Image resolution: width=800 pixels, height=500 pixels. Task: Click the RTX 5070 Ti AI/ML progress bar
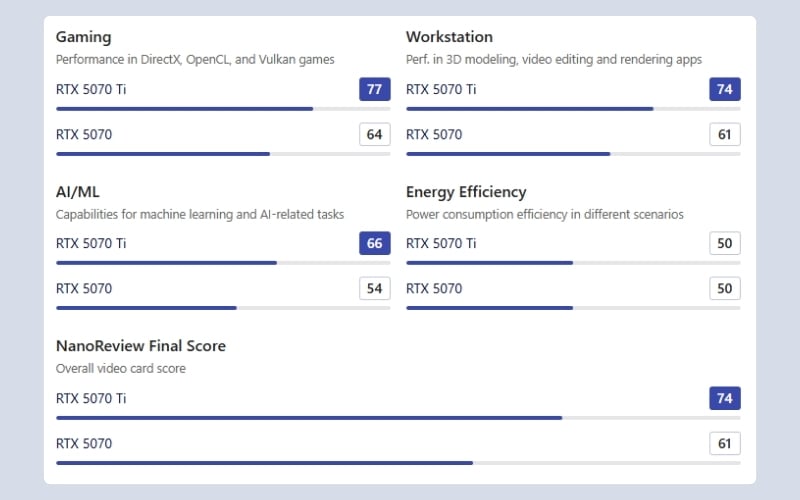tap(223, 263)
